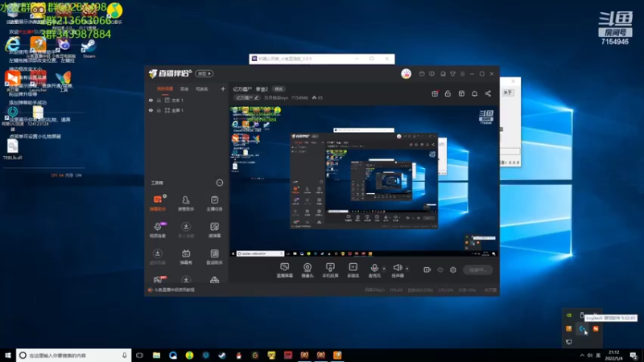Add a new scene with plus button
Image resolution: width=644 pixels, height=362 pixels.
223,88
